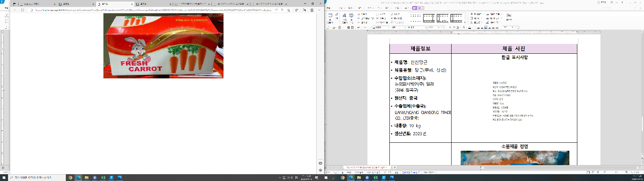Reload the page in the Edge browser
Viewport: 644px width, 181px height.
click(23, 10)
